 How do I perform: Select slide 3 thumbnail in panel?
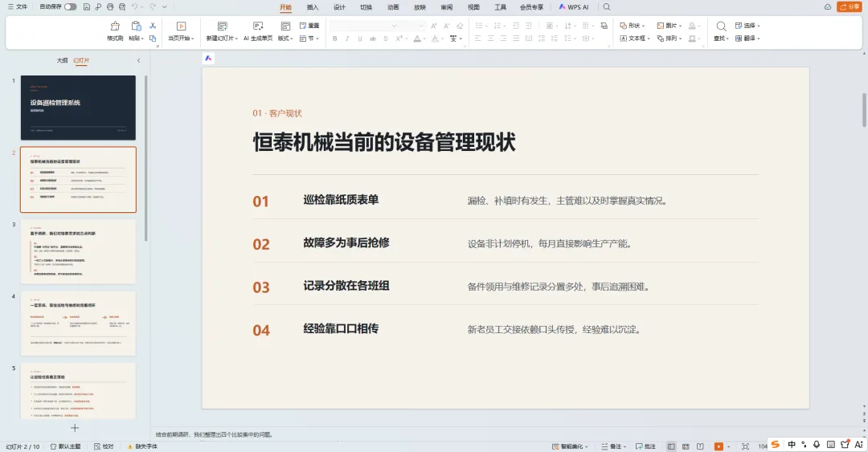(78, 251)
